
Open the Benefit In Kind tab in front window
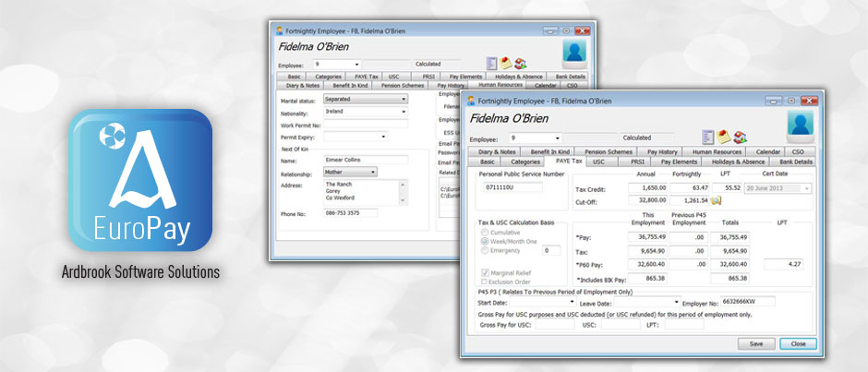coord(549,151)
